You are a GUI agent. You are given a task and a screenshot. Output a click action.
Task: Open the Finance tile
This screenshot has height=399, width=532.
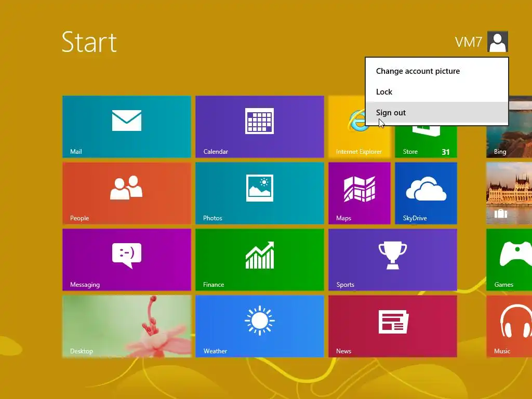(260, 260)
